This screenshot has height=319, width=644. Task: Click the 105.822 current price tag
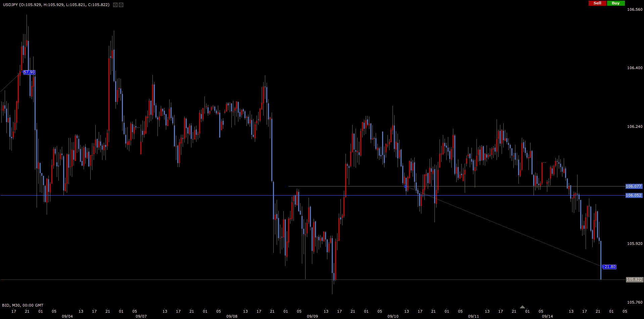[634, 279]
